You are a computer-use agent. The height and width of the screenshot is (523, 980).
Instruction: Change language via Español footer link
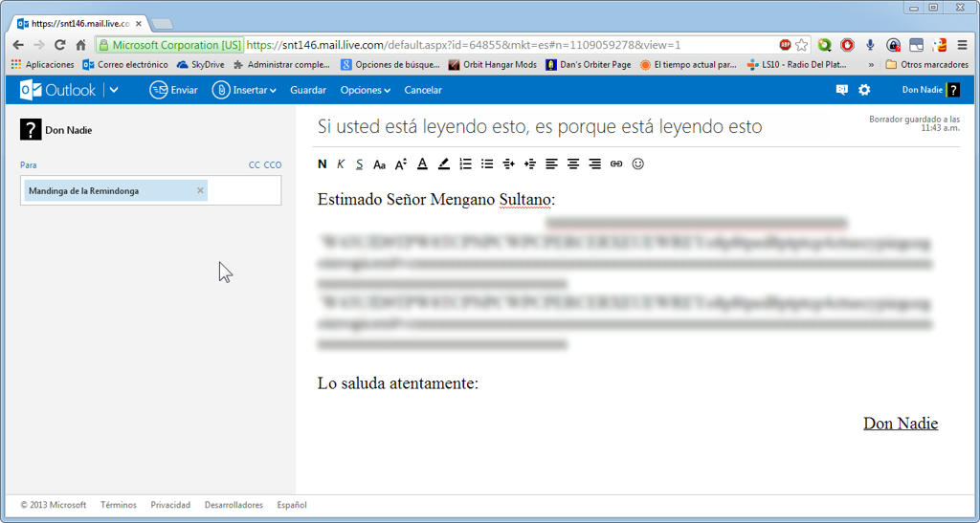292,505
